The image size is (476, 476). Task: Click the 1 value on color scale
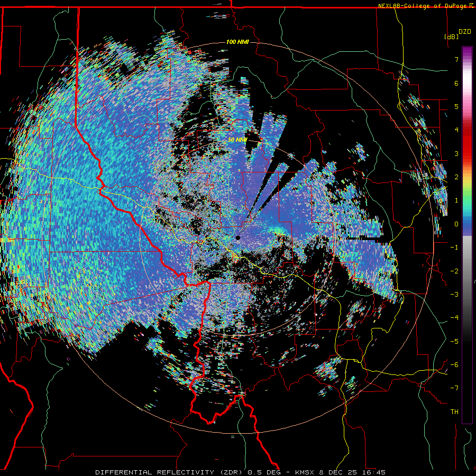click(x=456, y=200)
